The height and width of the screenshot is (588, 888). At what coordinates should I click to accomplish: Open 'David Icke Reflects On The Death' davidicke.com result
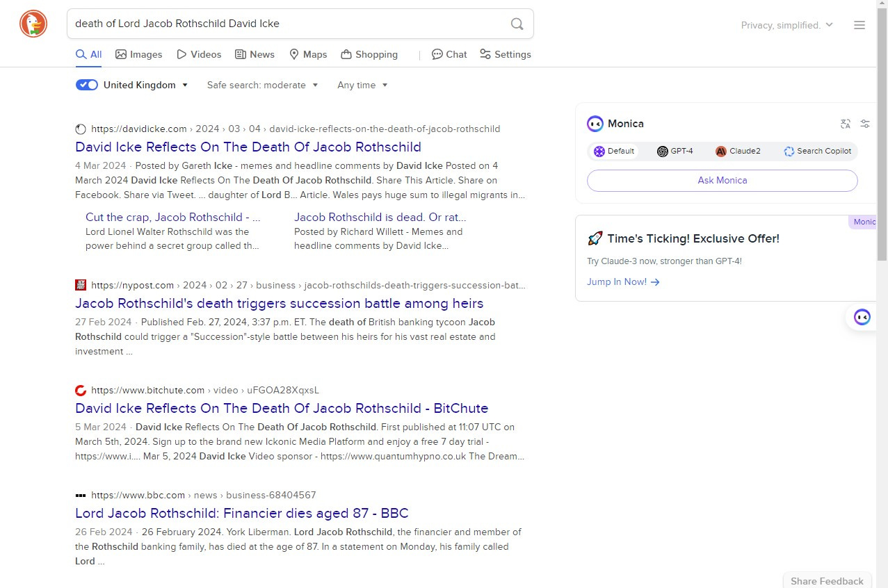click(x=248, y=147)
